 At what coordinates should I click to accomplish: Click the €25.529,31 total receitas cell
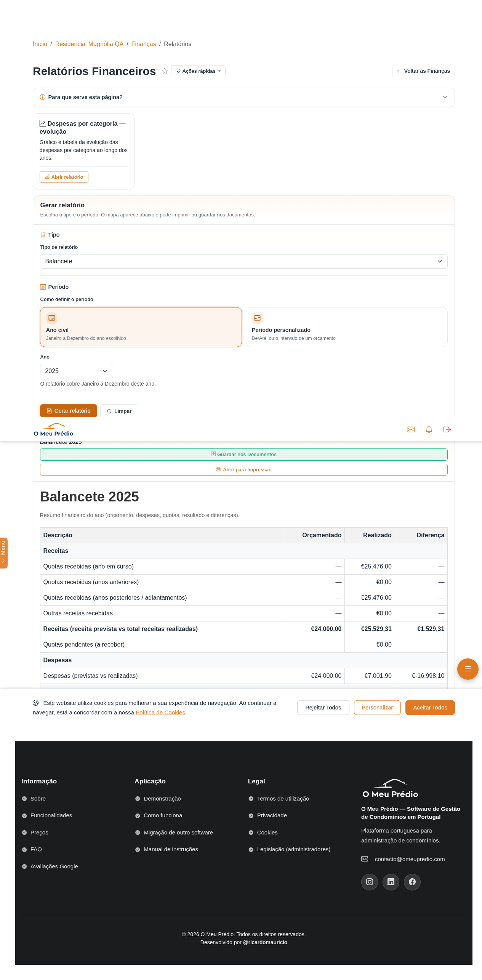click(x=370, y=629)
